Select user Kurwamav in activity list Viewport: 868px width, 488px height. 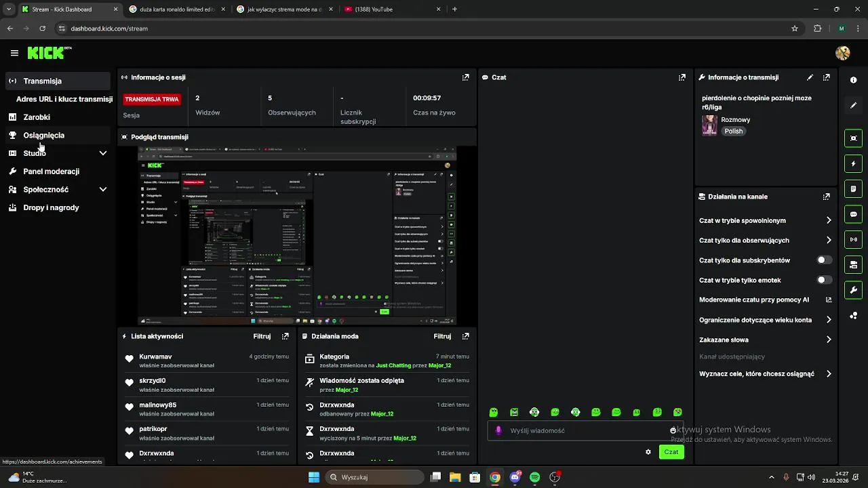point(155,357)
